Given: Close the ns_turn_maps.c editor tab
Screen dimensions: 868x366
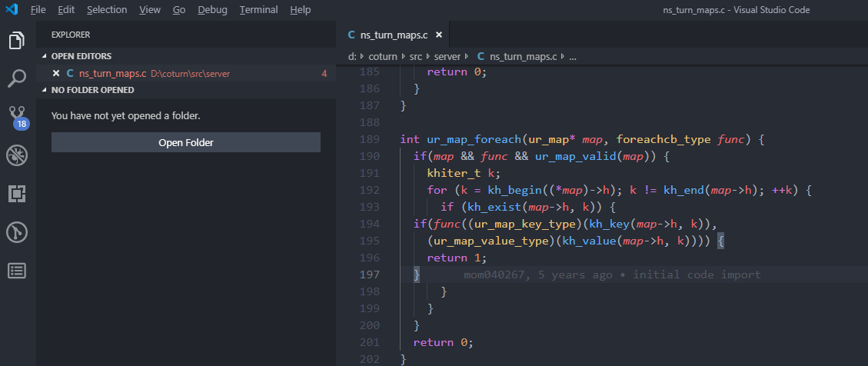Looking at the screenshot, I should (439, 35).
